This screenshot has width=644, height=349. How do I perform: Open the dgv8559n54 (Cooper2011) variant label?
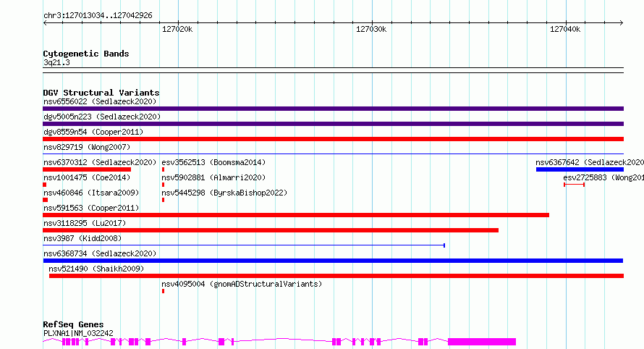coord(93,132)
